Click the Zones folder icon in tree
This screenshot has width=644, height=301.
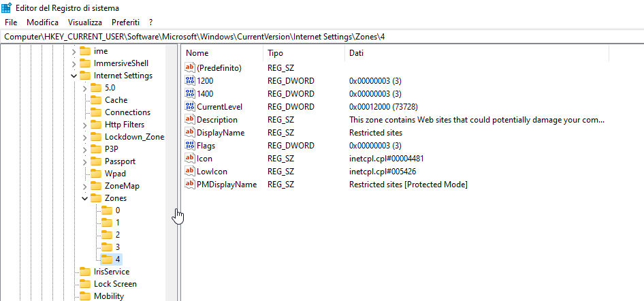[x=96, y=198]
